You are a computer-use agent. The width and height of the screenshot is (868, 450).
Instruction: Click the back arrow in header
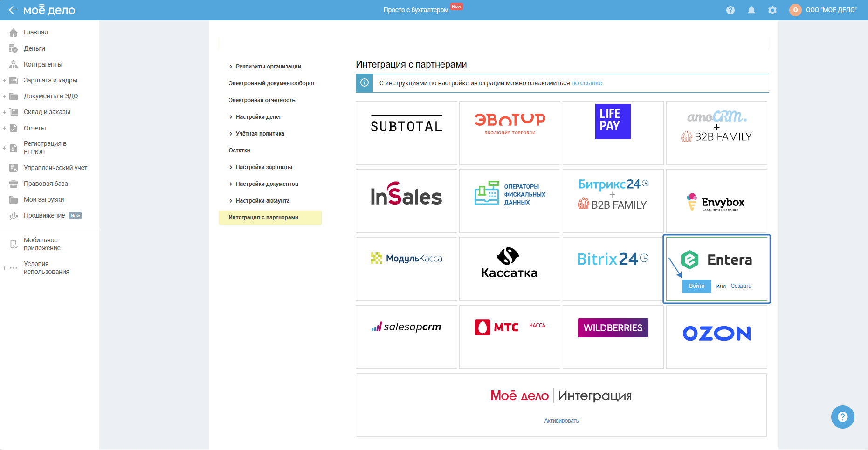(x=13, y=10)
